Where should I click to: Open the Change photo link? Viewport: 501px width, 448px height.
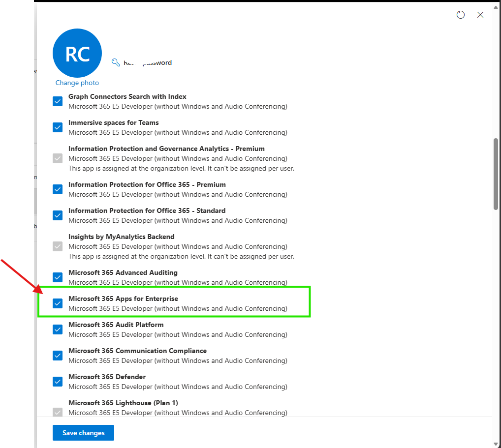(77, 83)
